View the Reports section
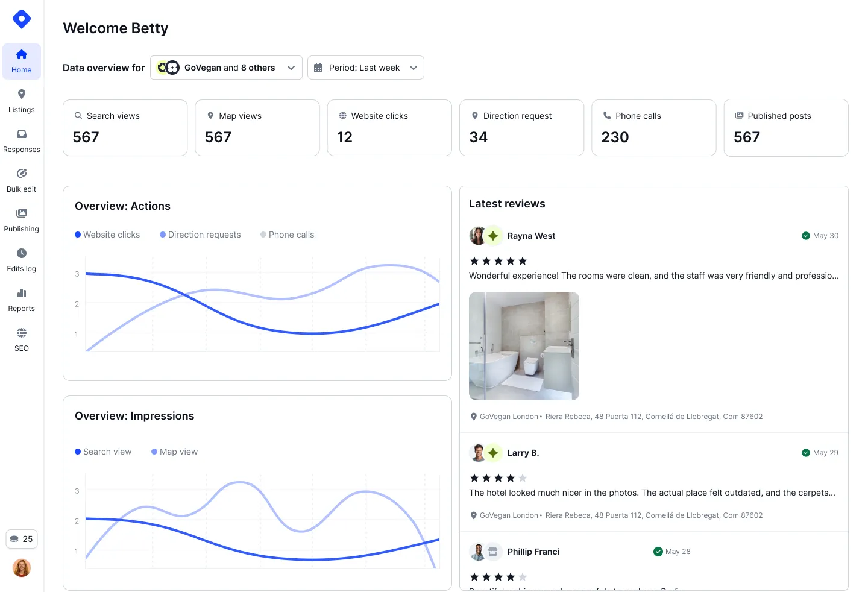The image size is (868, 592). pyautogui.click(x=22, y=300)
